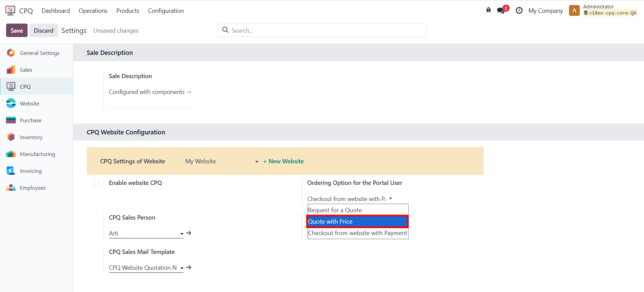Expand the CPQ Sales Person dropdown
The width and height of the screenshot is (644, 292).
146,233
